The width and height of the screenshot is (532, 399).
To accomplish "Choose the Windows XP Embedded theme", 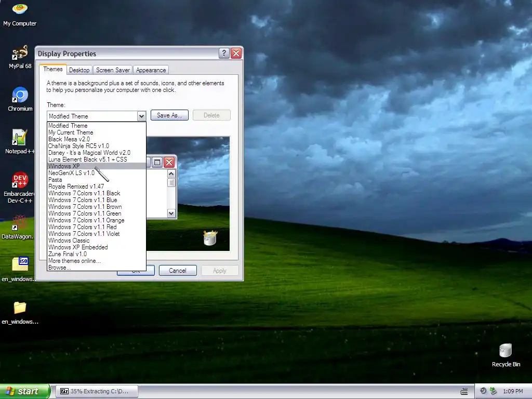I will [97, 247].
